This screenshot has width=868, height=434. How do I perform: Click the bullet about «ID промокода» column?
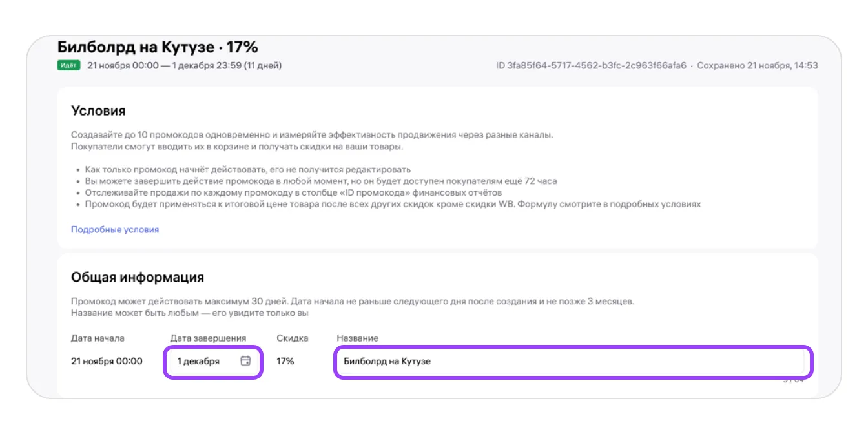pyautogui.click(x=293, y=192)
